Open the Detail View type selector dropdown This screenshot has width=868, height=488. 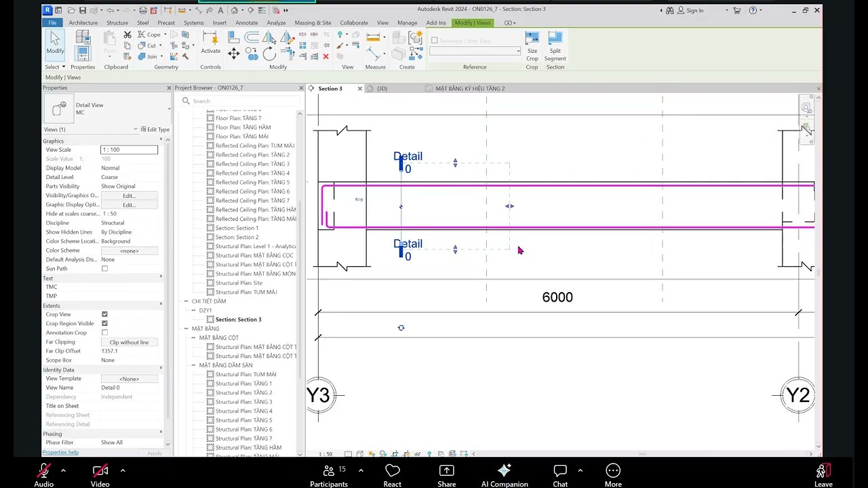[169, 108]
